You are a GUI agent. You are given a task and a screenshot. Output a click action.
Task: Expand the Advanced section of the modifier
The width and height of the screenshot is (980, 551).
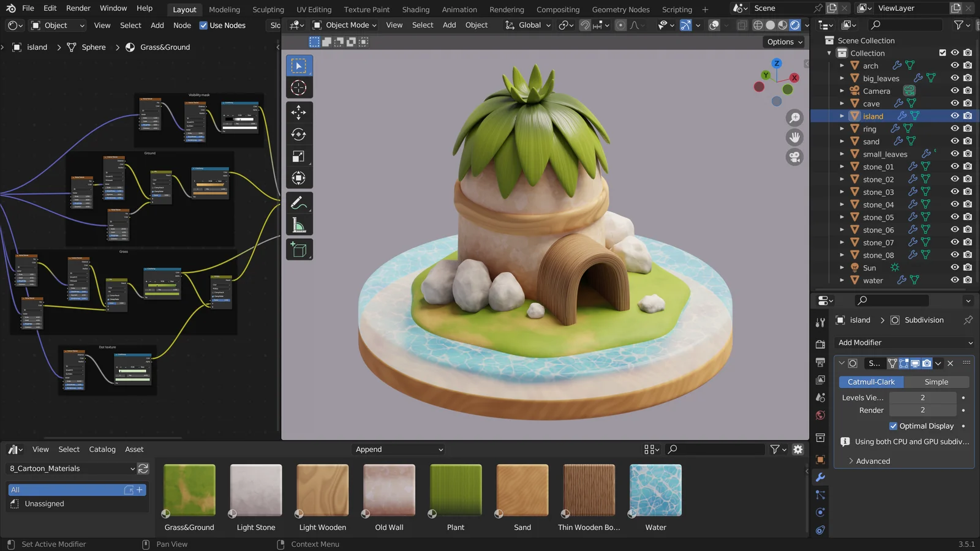(872, 461)
